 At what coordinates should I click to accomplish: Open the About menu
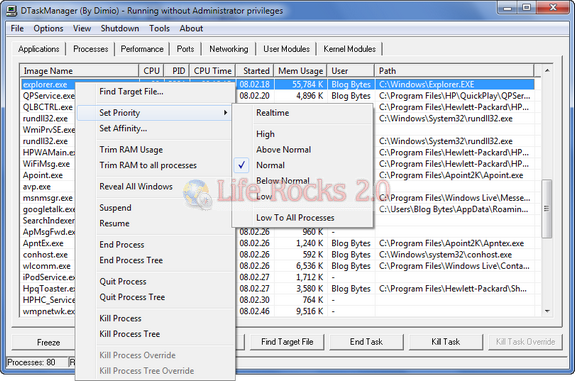point(191,29)
